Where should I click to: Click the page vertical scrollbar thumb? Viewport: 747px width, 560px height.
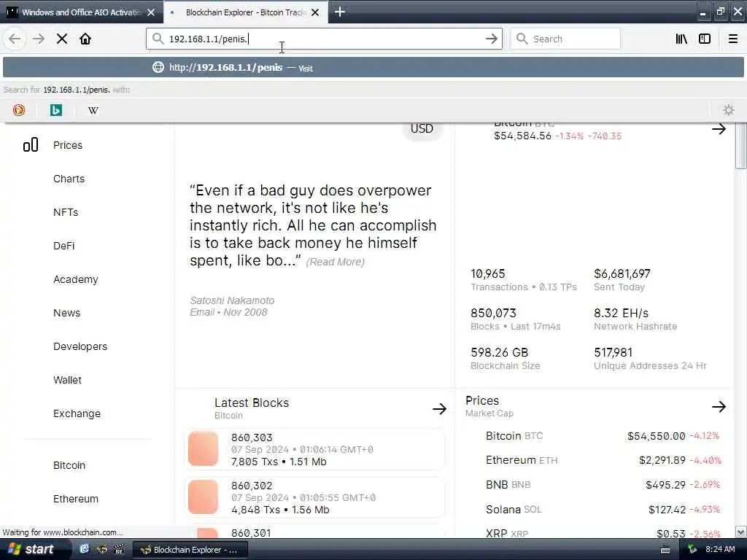click(x=740, y=146)
